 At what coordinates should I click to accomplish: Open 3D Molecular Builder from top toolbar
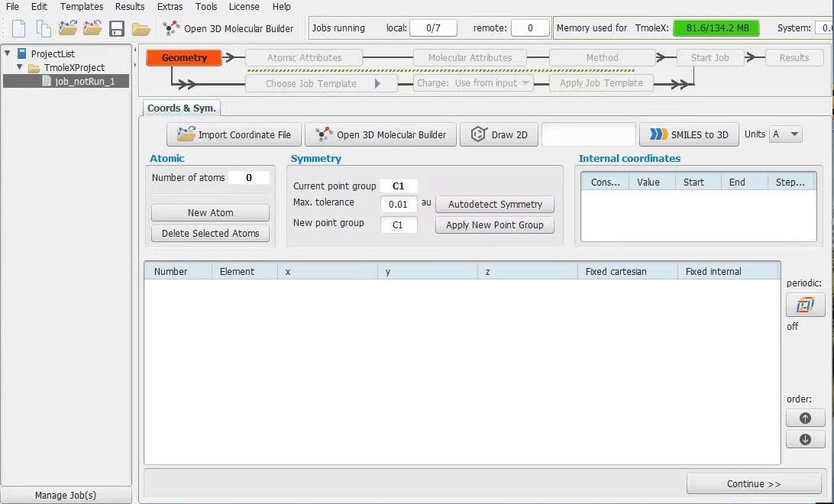pos(228,29)
